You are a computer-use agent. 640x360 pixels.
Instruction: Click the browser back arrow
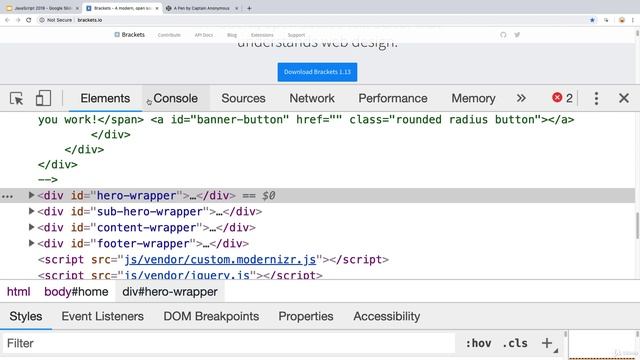point(7,20)
